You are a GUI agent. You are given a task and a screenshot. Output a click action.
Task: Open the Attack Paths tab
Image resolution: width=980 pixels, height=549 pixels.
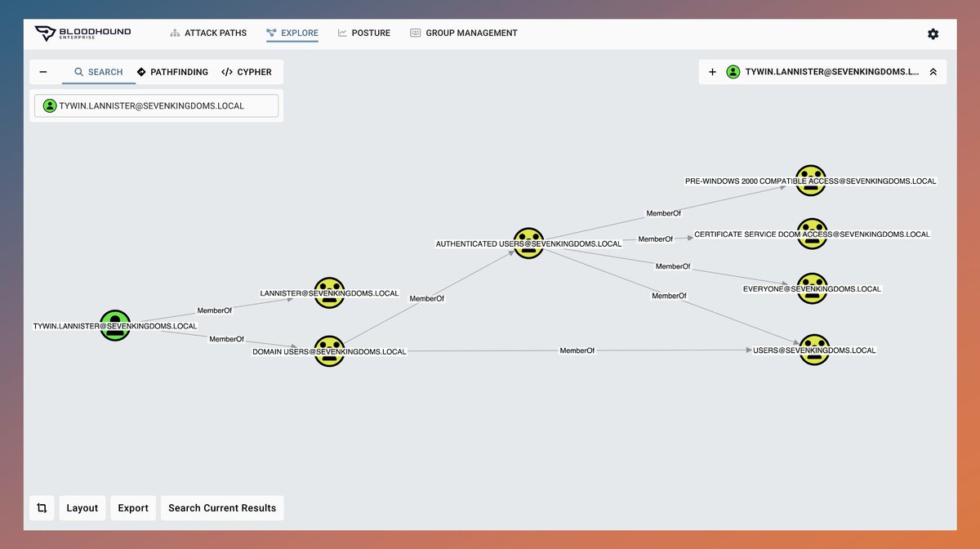(x=208, y=33)
